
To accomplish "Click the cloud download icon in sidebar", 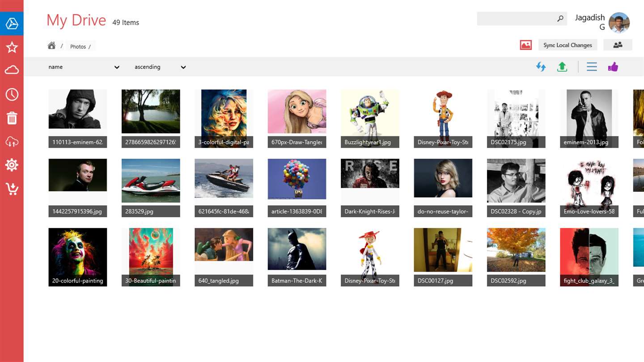I will coord(12,142).
